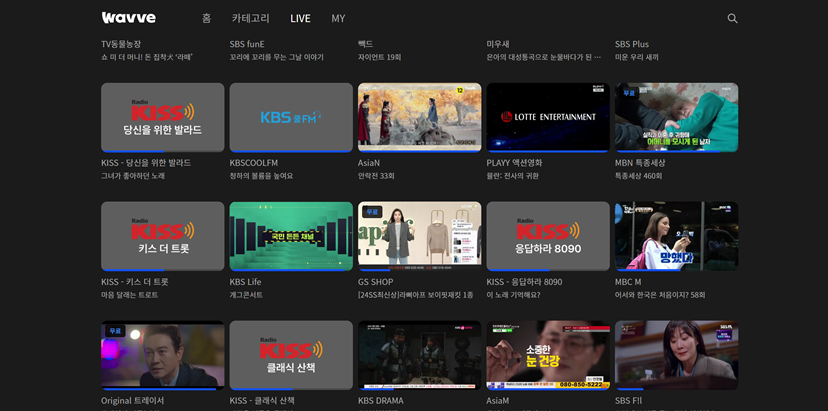The width and height of the screenshot is (828, 411).
Task: Click the PLAYY 액션영화 title
Action: tap(514, 163)
